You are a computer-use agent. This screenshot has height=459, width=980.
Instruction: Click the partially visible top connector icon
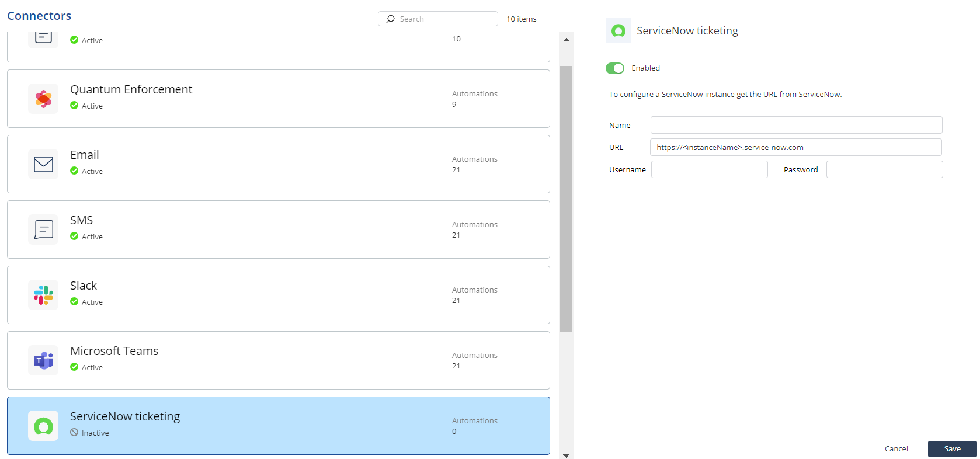43,39
